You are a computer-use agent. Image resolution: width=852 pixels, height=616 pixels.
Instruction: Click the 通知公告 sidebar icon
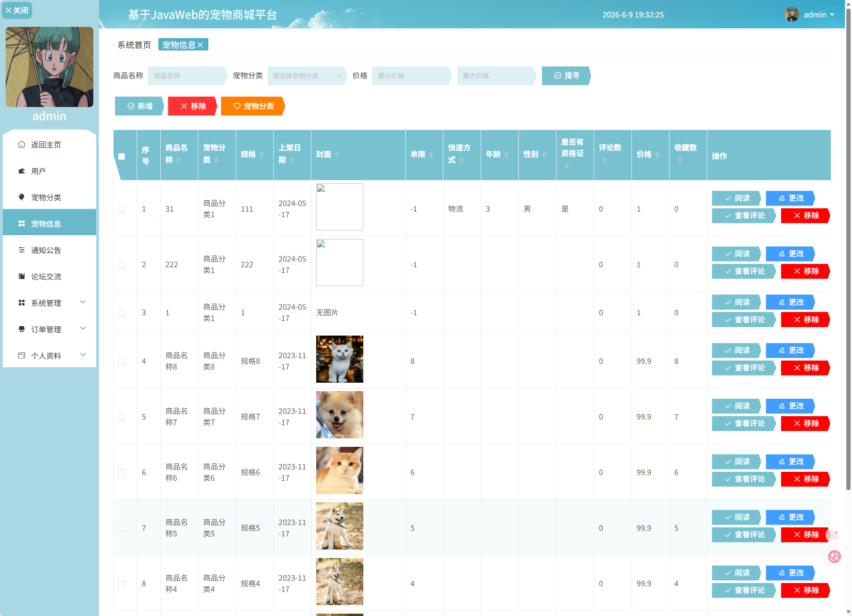(x=22, y=250)
